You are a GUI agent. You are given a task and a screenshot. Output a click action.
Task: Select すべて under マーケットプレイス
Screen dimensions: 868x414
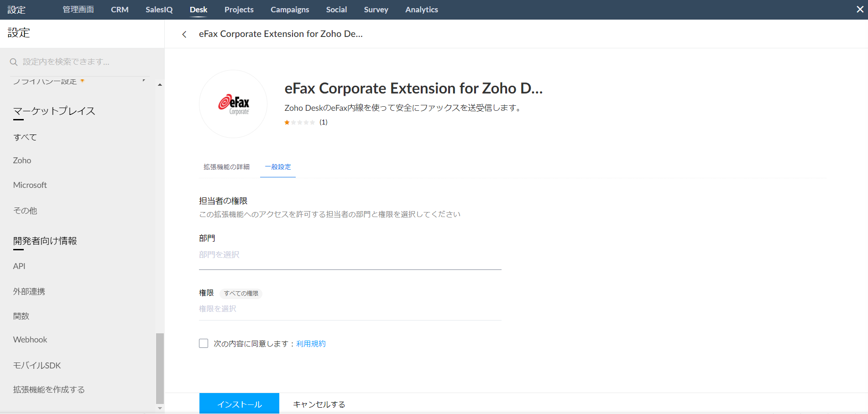[x=25, y=137]
